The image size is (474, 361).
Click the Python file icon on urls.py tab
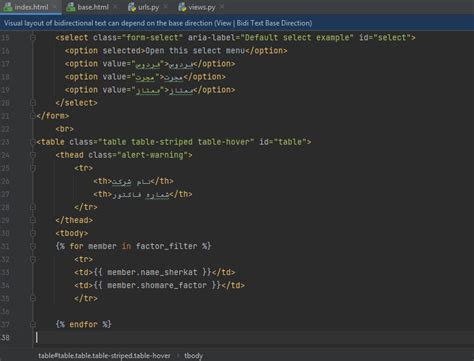pos(132,7)
